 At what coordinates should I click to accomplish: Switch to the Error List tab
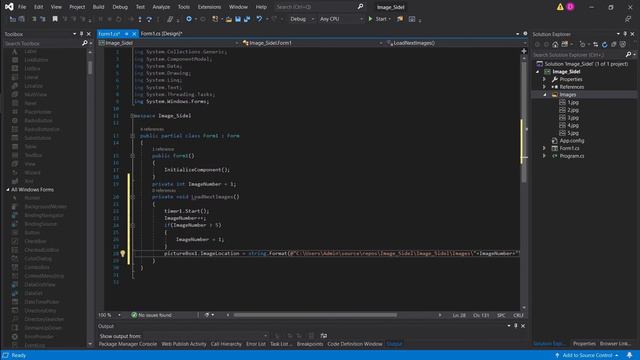256,344
